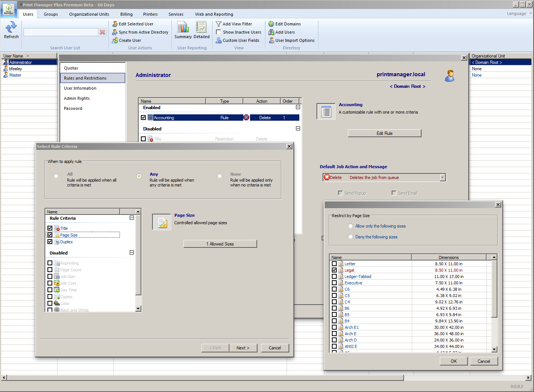
Task: Uncheck the Accounting rule checkbox
Action: (143, 117)
